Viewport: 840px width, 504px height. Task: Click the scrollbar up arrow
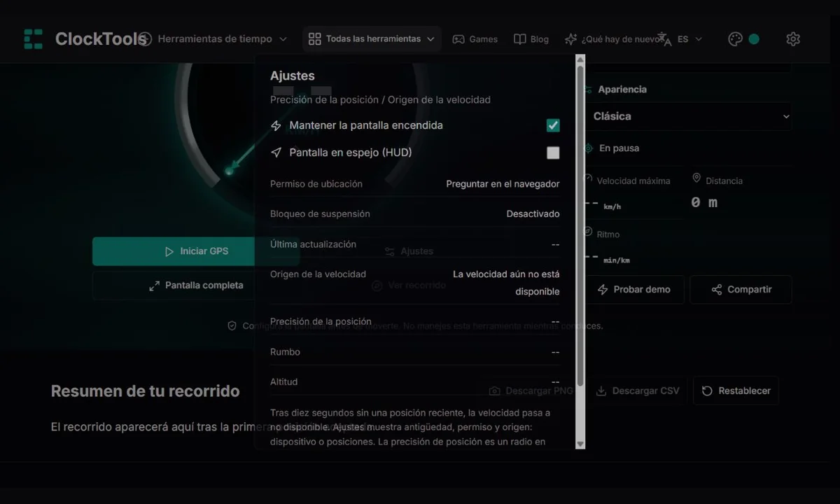tap(580, 60)
